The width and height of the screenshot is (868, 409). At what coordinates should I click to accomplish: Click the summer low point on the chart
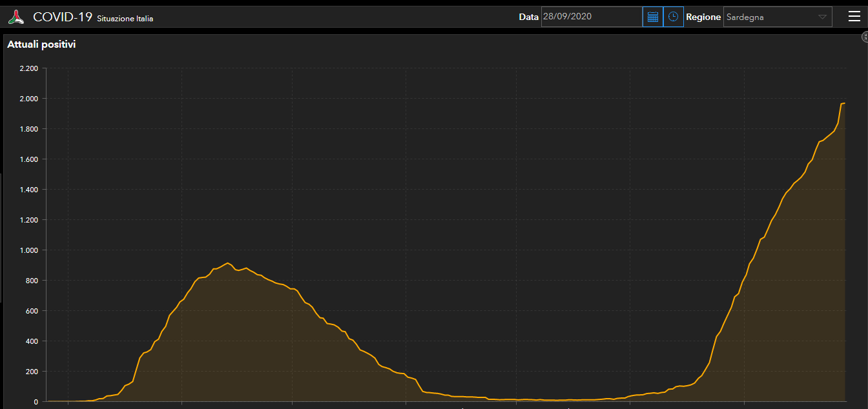pos(549,400)
